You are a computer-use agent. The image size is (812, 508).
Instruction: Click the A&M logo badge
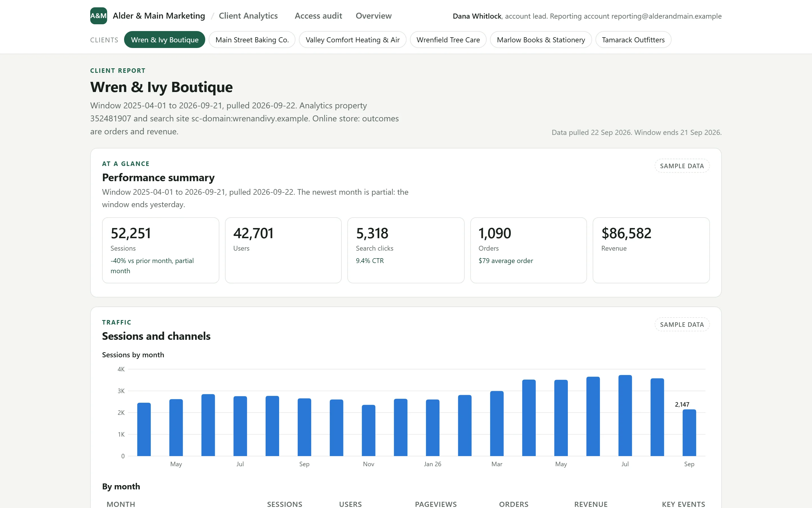98,16
